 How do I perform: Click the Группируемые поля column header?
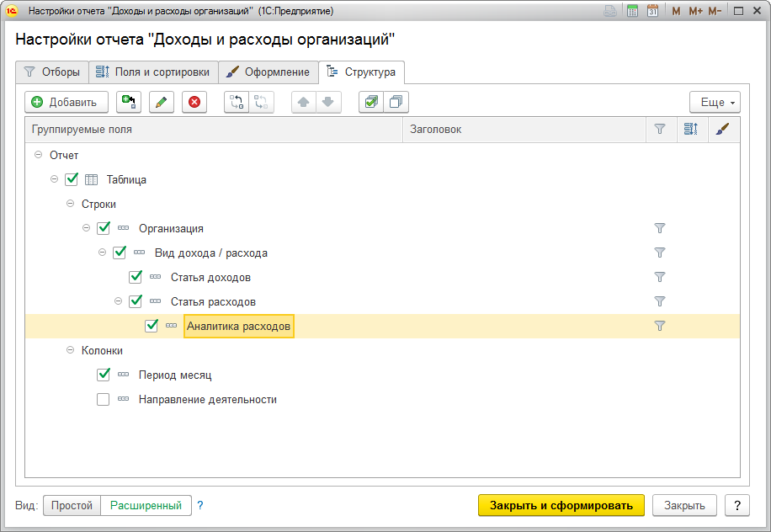214,130
